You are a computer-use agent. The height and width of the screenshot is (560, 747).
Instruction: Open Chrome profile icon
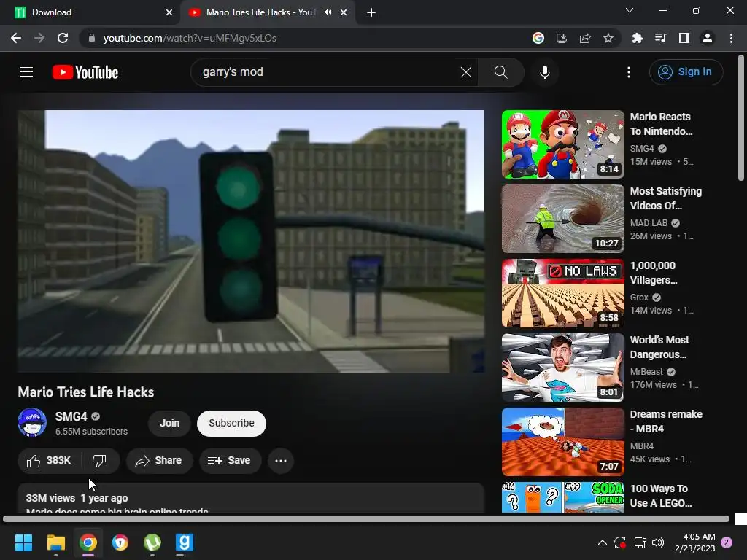coord(708,38)
